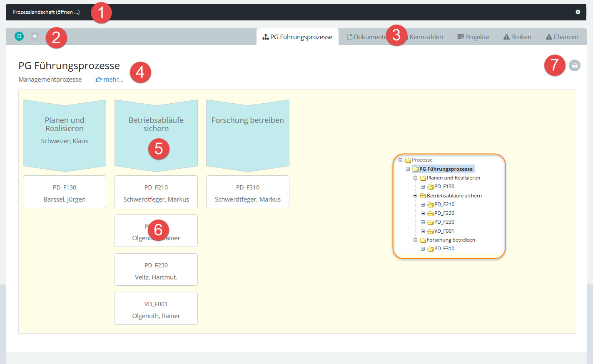The height and width of the screenshot is (364, 593).
Task: Open the Risiken tab
Action: pyautogui.click(x=517, y=37)
